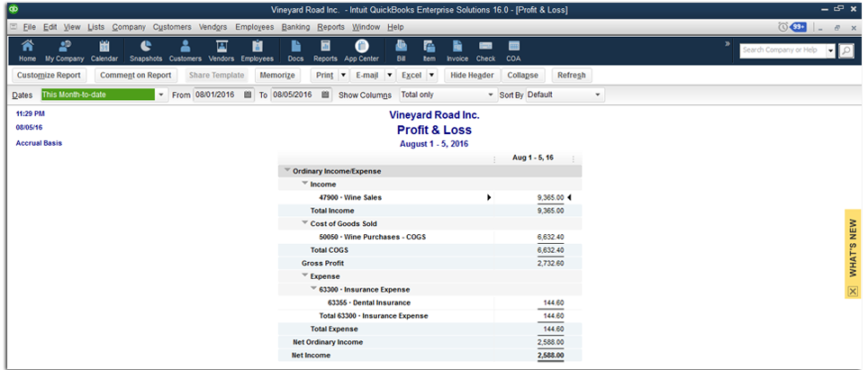Open the Banking menu

tap(295, 27)
